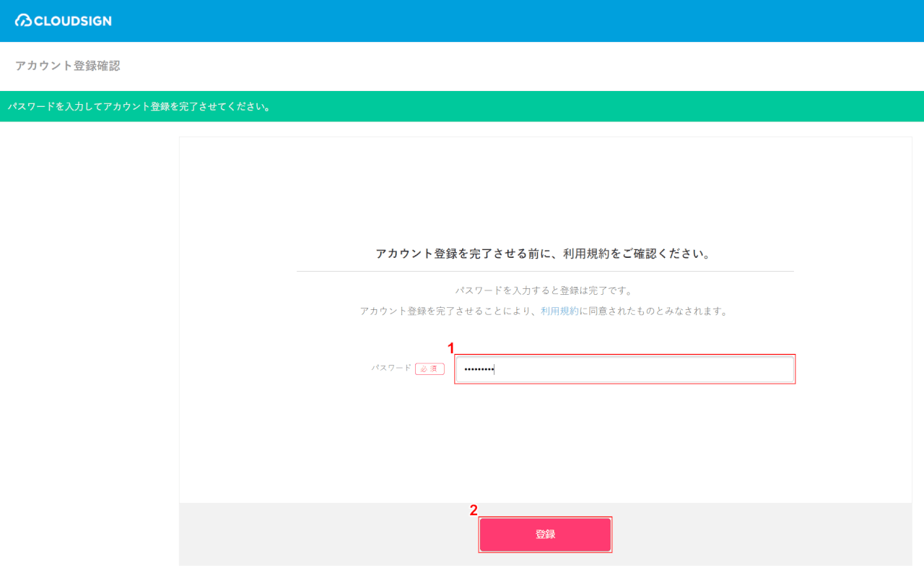Image resolution: width=924 pixels, height=578 pixels.
Task: Click the 必須 required badge next to パスワード
Action: click(x=430, y=368)
